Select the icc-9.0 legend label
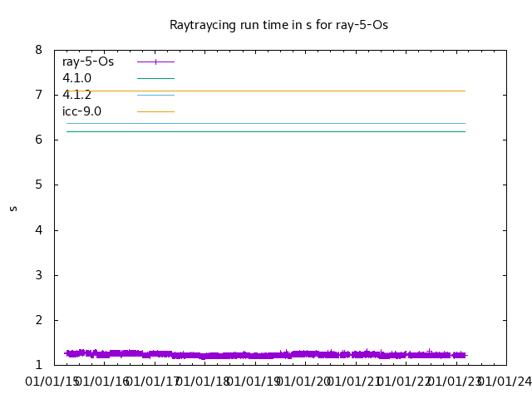 tap(81, 111)
